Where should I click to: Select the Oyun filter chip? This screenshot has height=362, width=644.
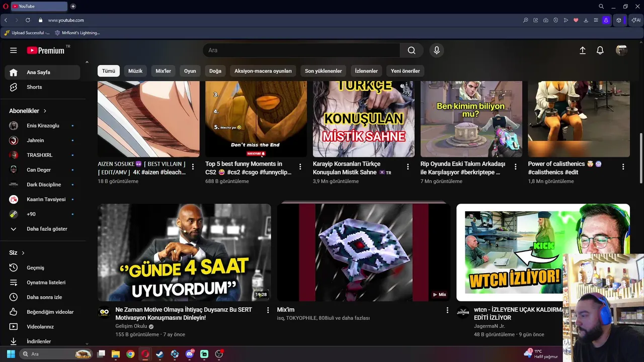(x=190, y=71)
